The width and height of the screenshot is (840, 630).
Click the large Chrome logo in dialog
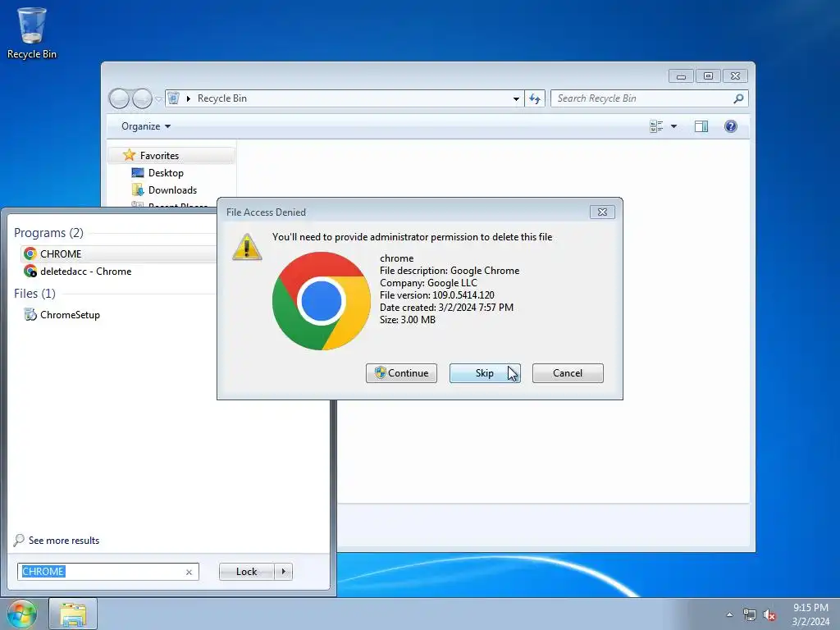(x=322, y=301)
